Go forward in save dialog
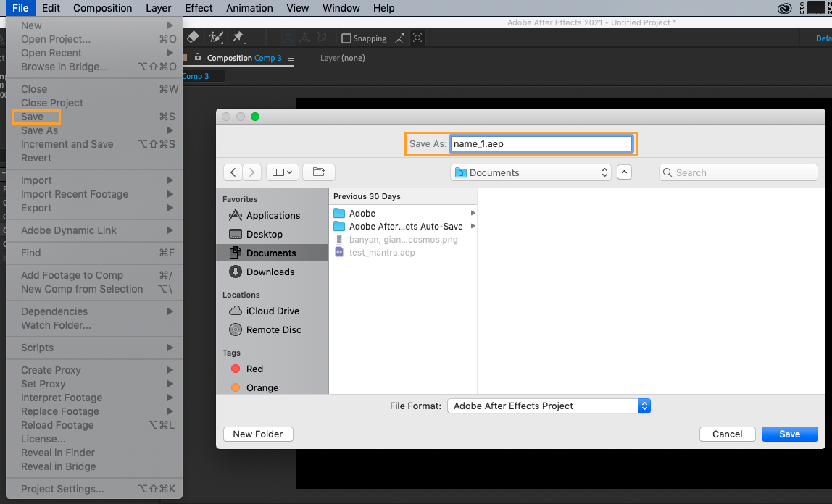 point(251,172)
